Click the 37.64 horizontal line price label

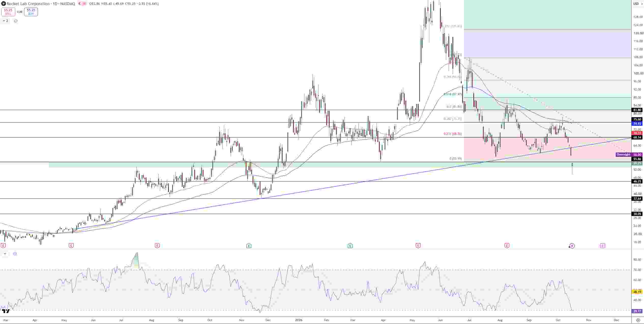coord(637,199)
